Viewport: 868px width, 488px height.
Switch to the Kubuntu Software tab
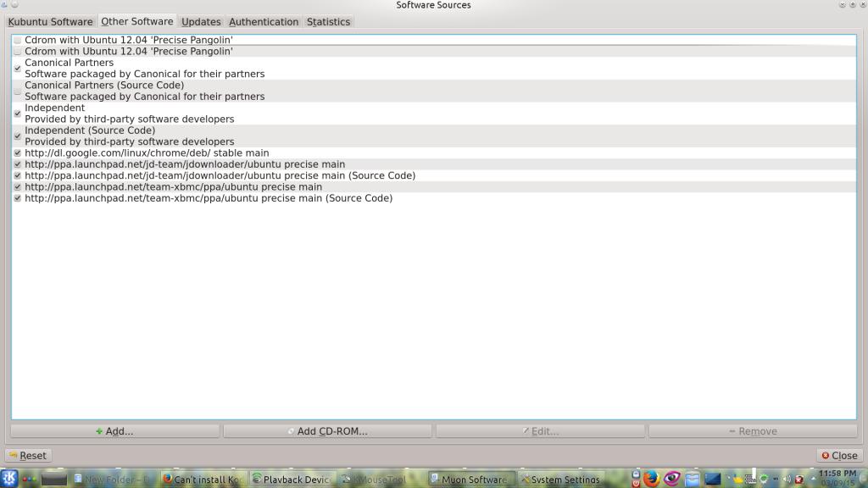pos(50,22)
